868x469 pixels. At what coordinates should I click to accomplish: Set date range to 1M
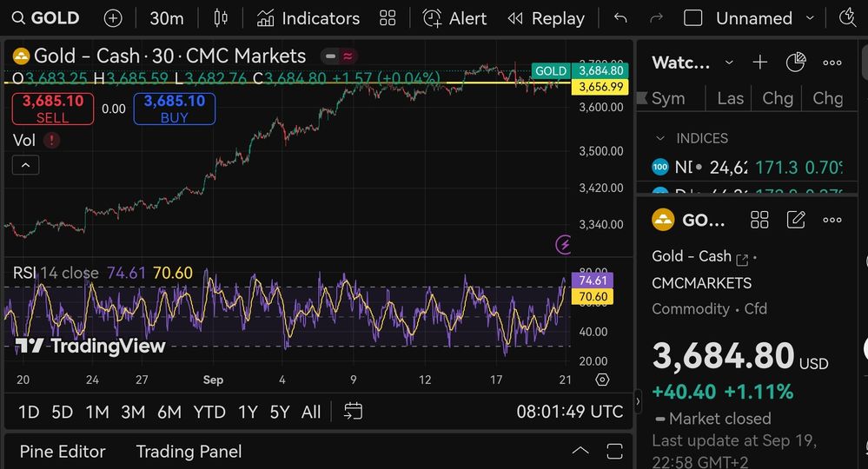97,412
